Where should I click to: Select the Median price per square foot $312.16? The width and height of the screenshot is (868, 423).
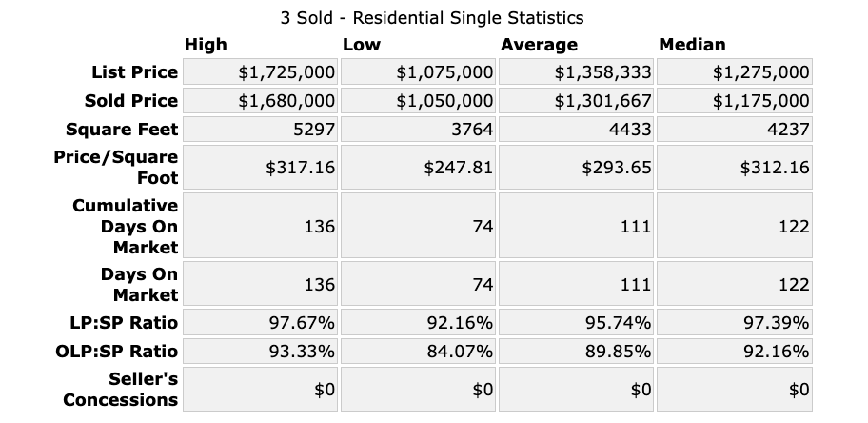tap(775, 168)
